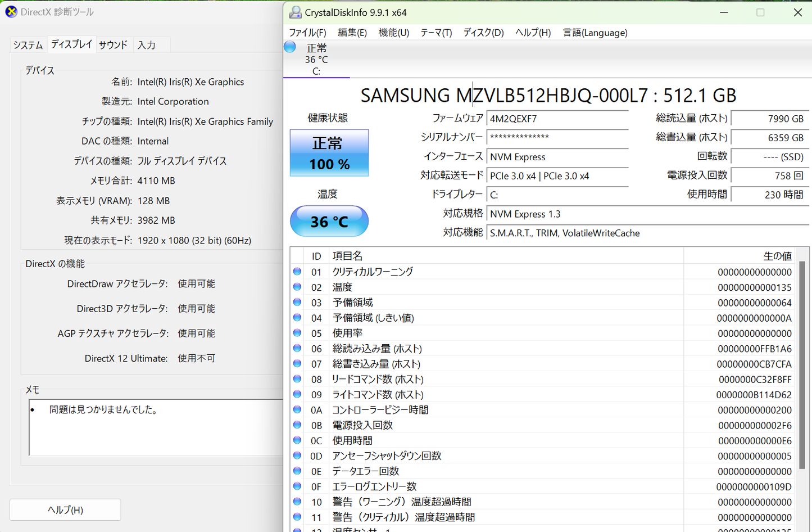The image size is (812, 532).
Task: Click the PCIe 3.0 x4 transfer mode field
Action: click(557, 176)
